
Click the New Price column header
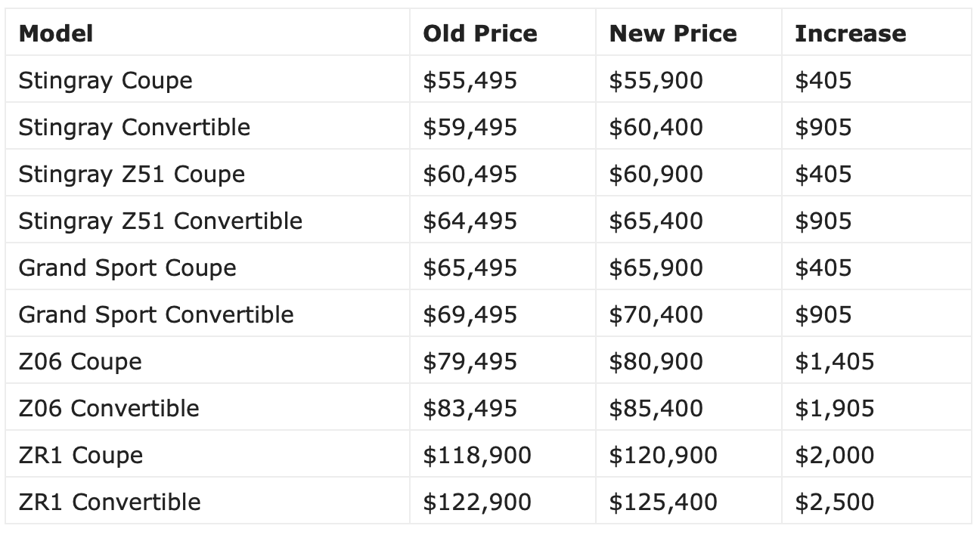[672, 33]
